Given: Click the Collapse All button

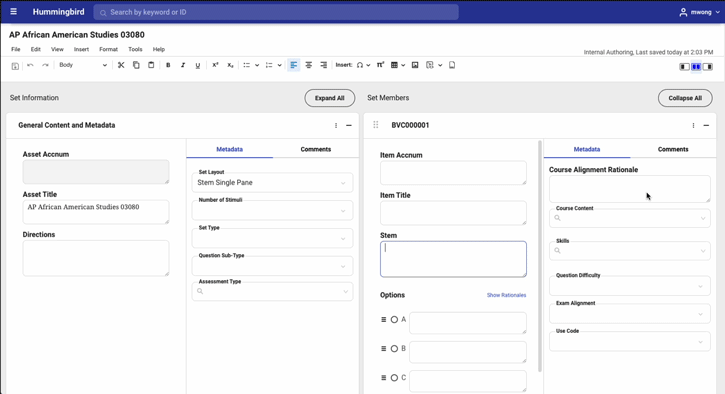Looking at the screenshot, I should (685, 98).
